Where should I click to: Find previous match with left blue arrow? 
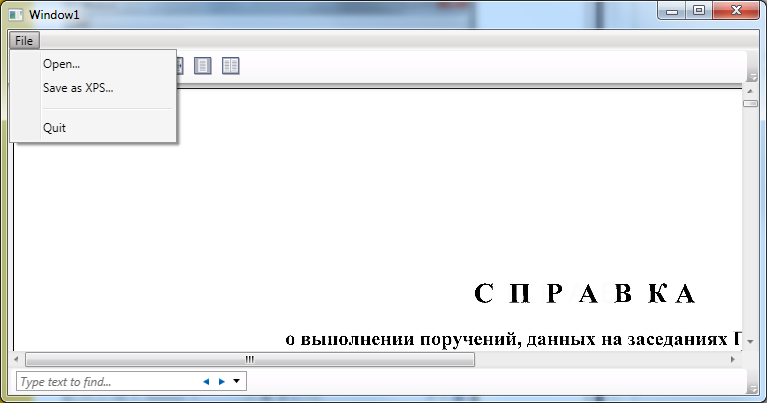(x=206, y=381)
